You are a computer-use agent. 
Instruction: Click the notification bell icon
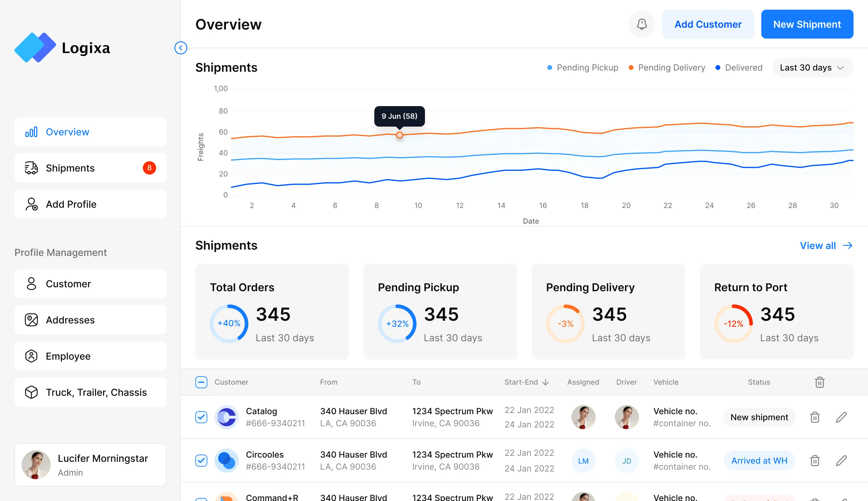click(x=642, y=24)
